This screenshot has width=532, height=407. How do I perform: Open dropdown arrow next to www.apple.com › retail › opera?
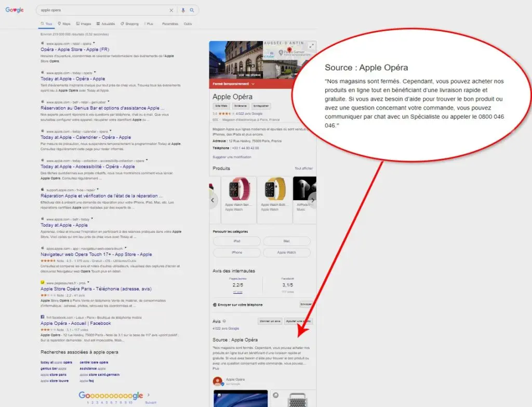[94, 43]
